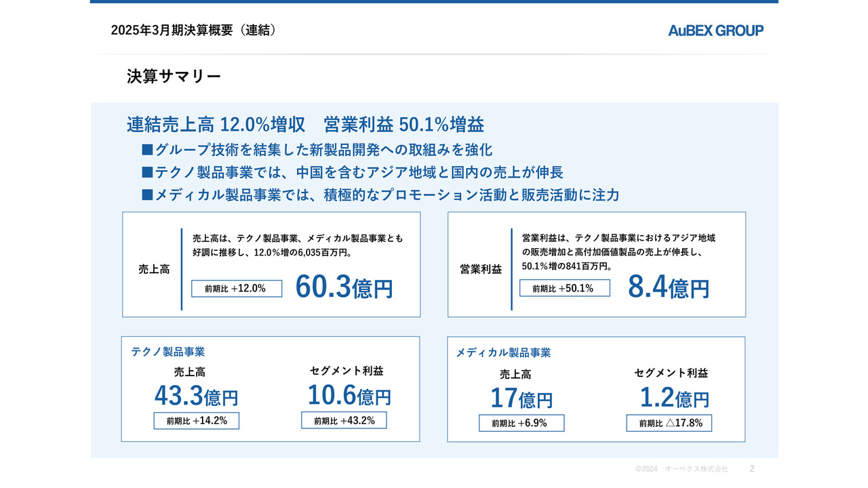This screenshot has width=868, height=488.
Task: Click the 前期比 +50.1% box
Action: point(564,288)
